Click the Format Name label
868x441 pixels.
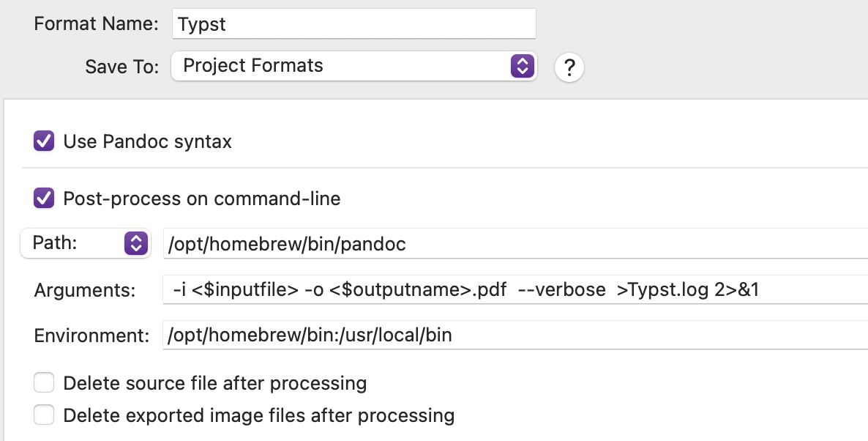click(x=96, y=23)
